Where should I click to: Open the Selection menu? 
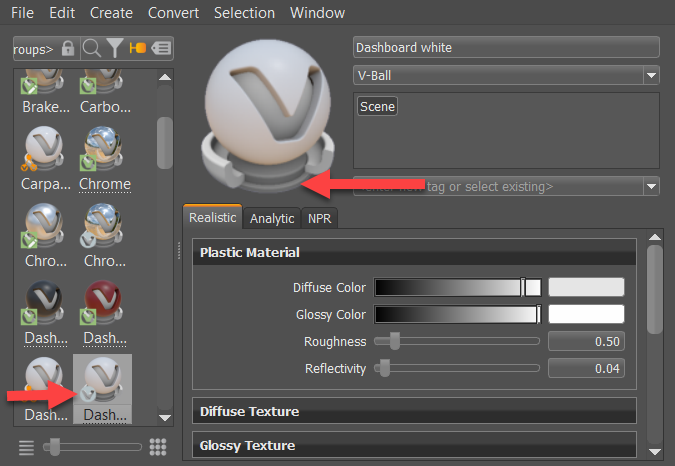coord(244,13)
